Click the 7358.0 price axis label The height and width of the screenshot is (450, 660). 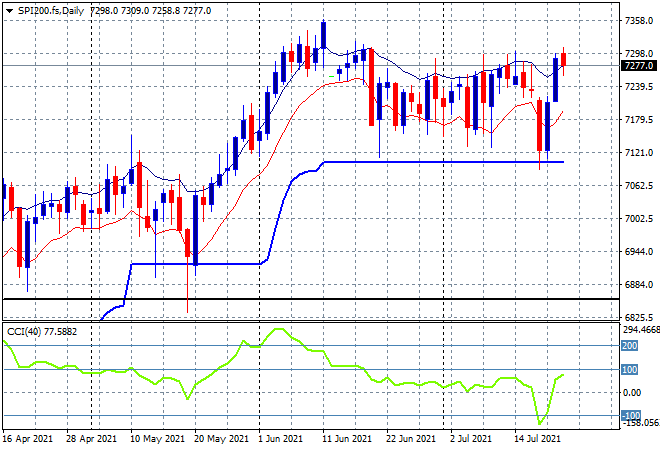point(639,21)
